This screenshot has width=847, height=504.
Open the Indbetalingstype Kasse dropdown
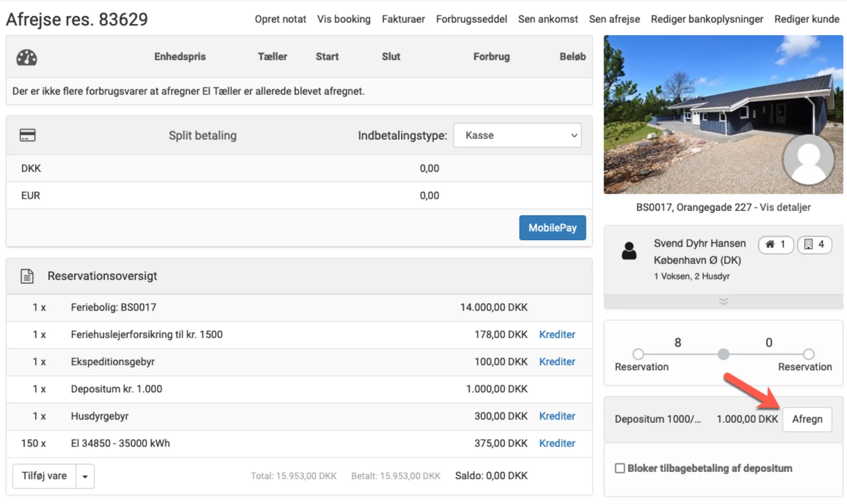point(517,135)
